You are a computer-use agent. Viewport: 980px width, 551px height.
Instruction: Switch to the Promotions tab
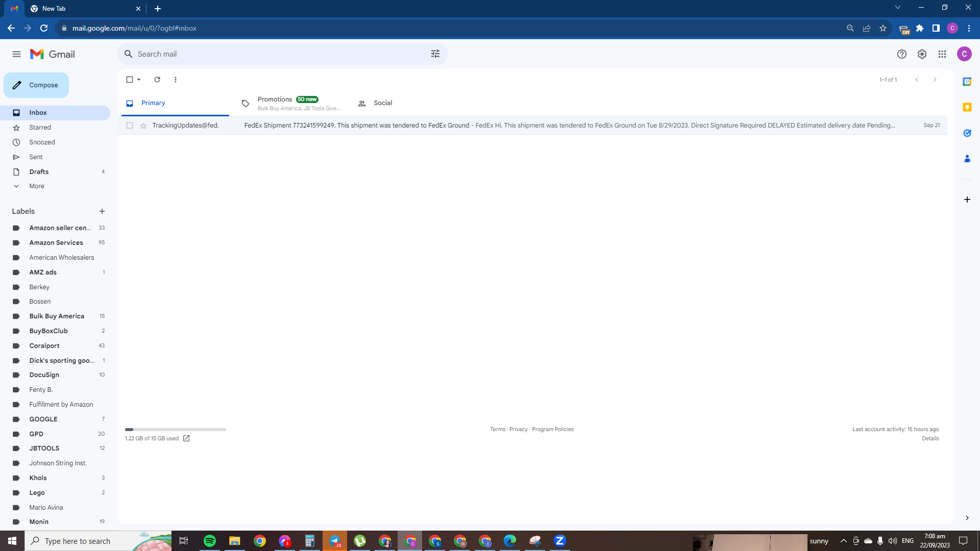[292, 103]
